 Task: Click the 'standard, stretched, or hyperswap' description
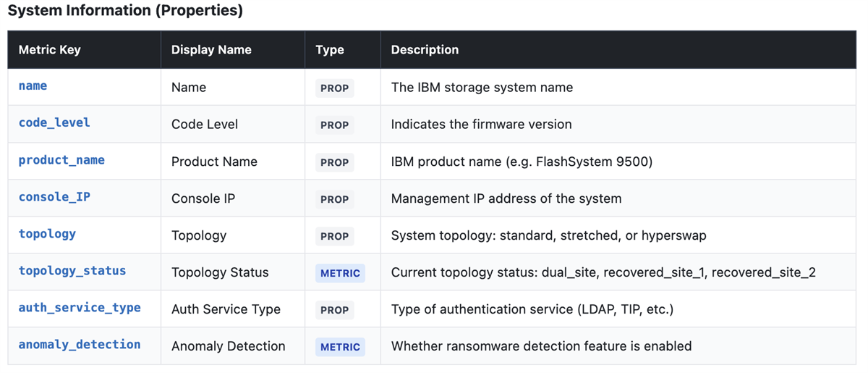(549, 235)
